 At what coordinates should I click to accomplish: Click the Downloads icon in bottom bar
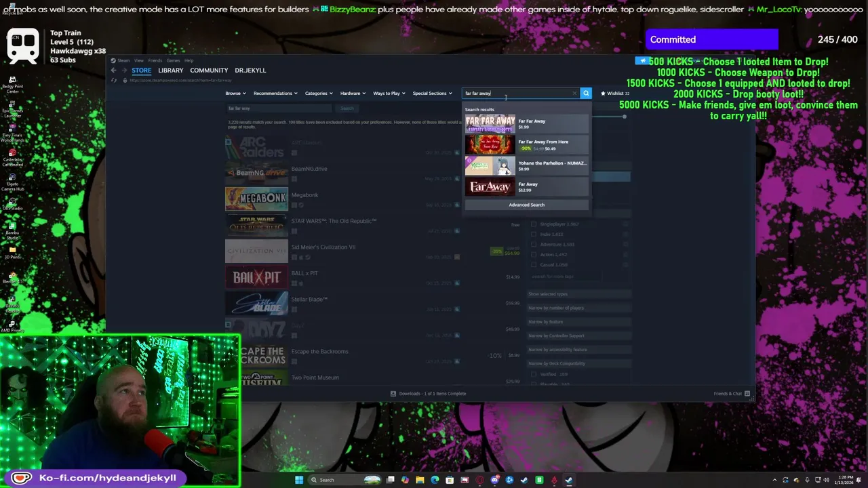[393, 394]
